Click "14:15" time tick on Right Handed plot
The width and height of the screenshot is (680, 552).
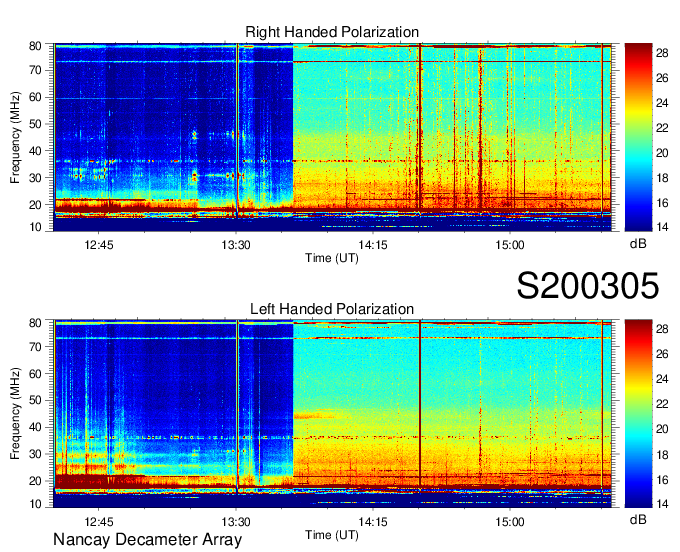tap(373, 245)
